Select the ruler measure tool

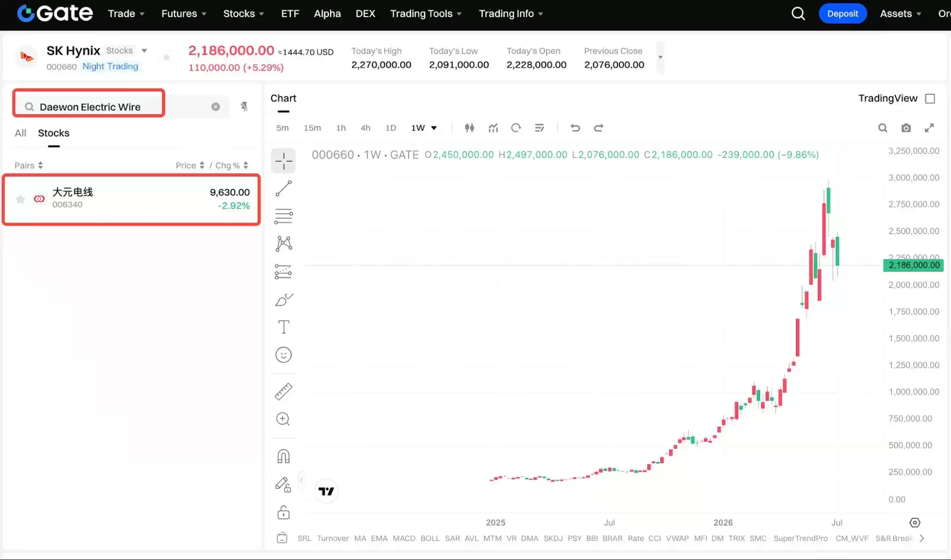pos(284,392)
